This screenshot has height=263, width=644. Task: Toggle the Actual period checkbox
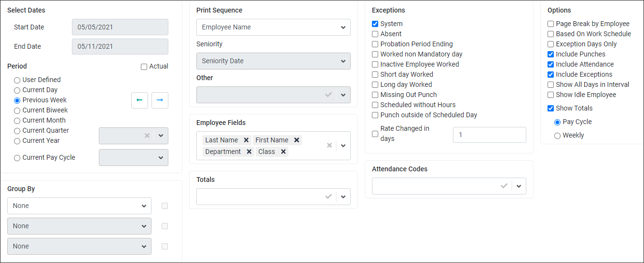point(144,67)
